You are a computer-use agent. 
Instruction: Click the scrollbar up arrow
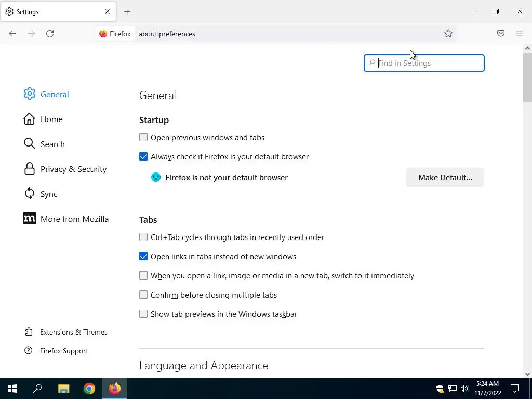(x=527, y=48)
